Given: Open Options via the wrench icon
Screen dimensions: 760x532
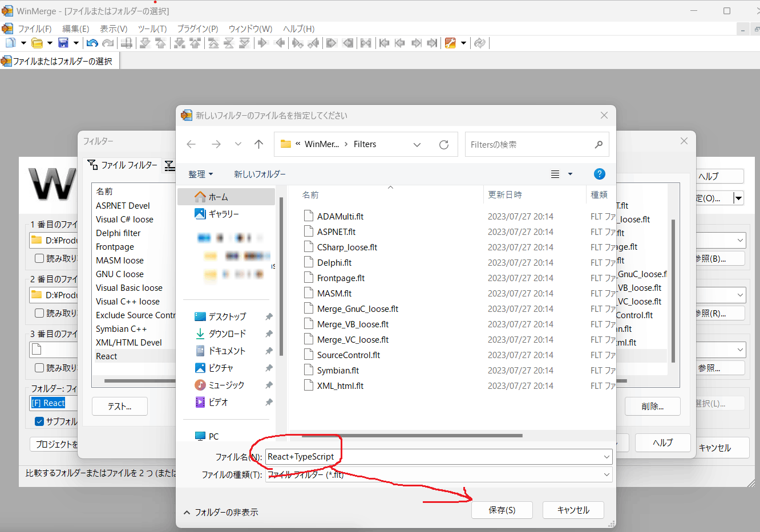Looking at the screenshot, I should (x=450, y=43).
